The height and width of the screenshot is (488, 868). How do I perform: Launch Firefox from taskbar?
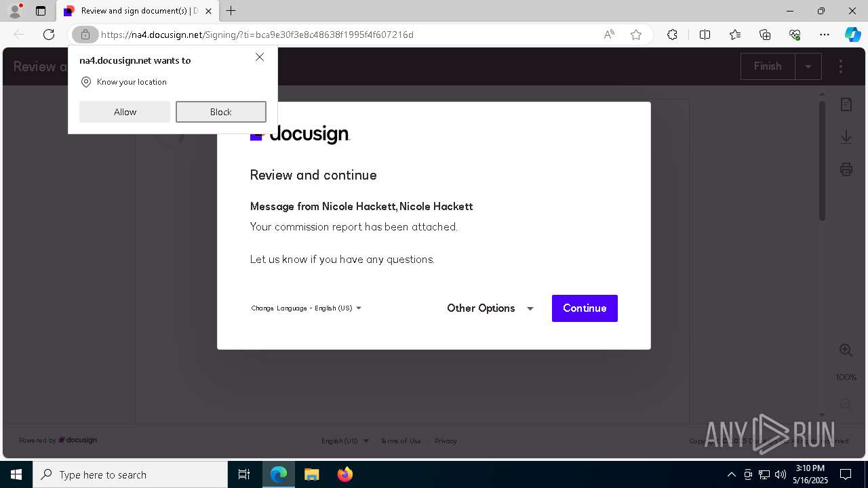click(344, 474)
